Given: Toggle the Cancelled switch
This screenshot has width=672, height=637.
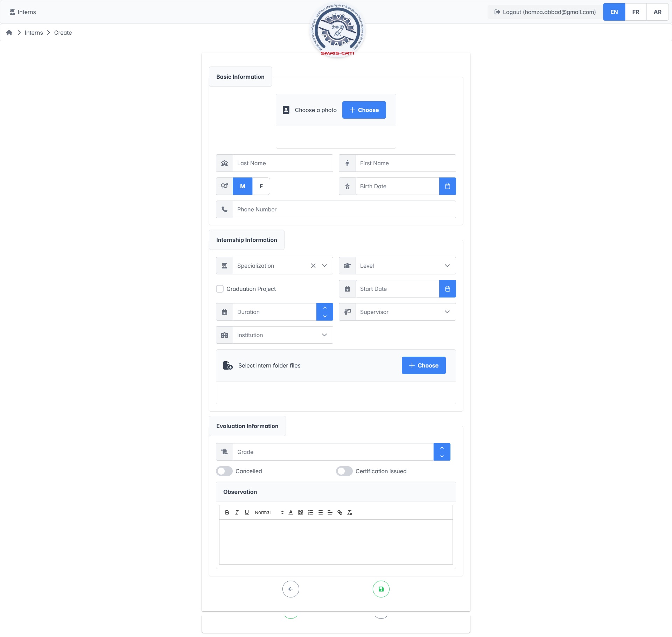Looking at the screenshot, I should click(x=224, y=471).
